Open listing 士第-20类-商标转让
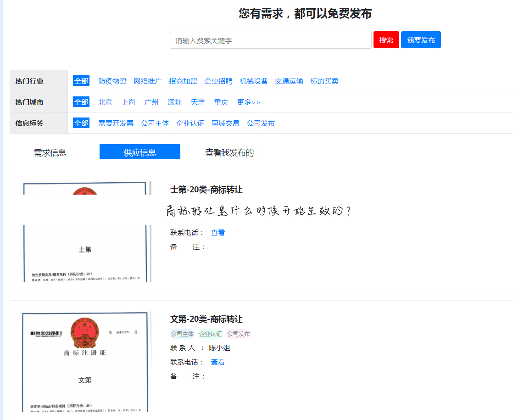Viewport: 513px width, 420px height. tap(206, 190)
